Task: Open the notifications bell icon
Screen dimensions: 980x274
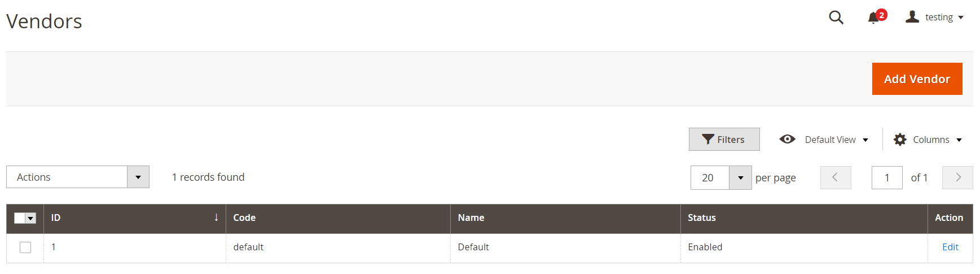Action: click(873, 18)
